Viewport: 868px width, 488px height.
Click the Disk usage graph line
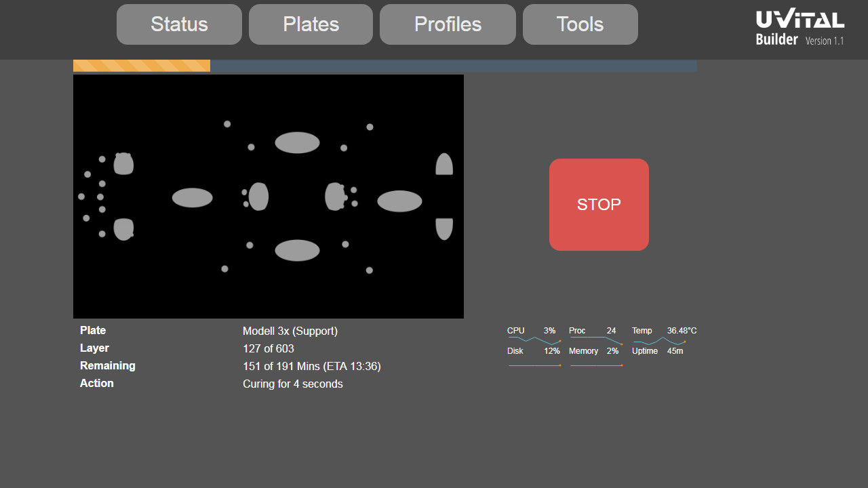[534, 365]
